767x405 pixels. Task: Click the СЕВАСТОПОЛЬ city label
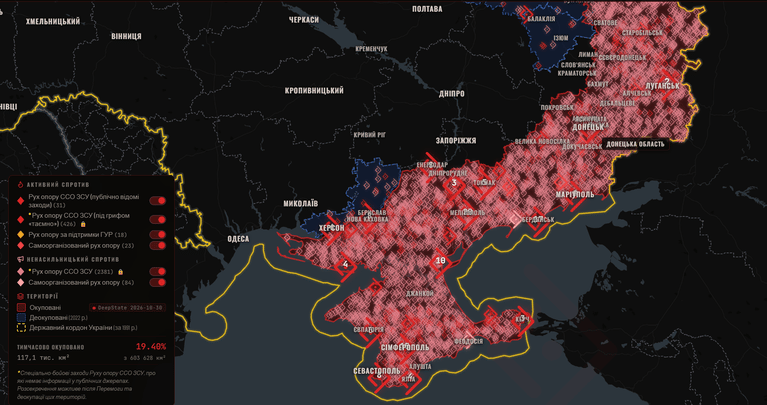click(377, 371)
